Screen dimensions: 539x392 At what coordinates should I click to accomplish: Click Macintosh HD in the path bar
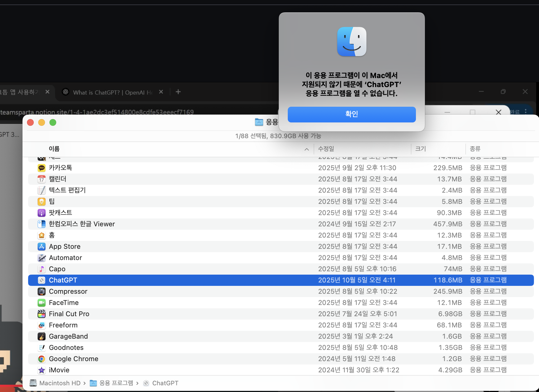(x=60, y=383)
